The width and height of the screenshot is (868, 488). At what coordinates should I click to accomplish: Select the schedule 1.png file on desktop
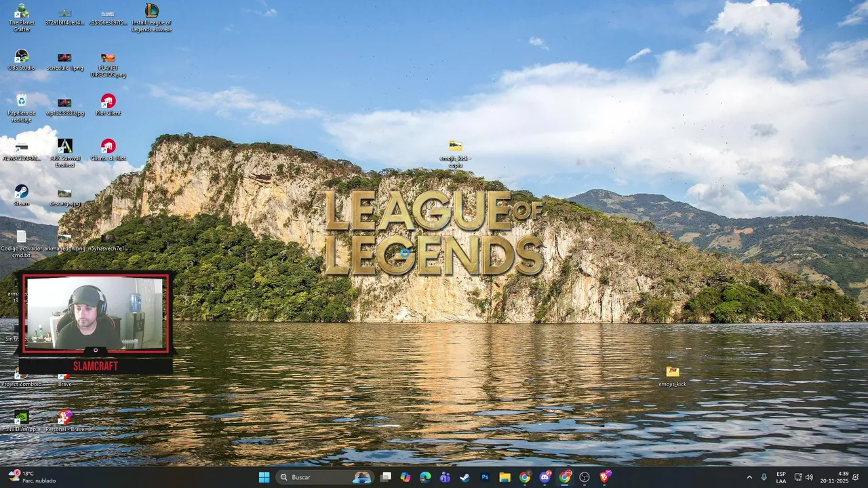pos(64,62)
